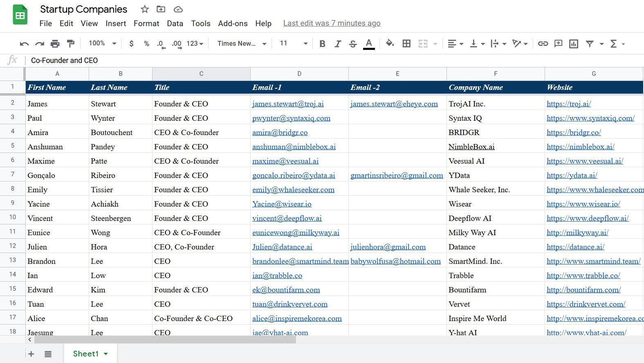Screen dimensions: 644x363
Task: Expand filter views arrow
Action: [x=601, y=44]
